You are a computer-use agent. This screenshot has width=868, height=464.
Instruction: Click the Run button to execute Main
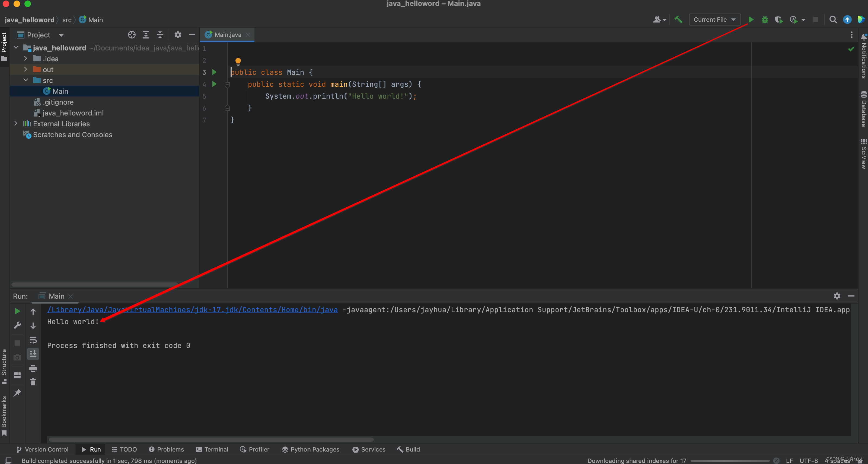[750, 20]
